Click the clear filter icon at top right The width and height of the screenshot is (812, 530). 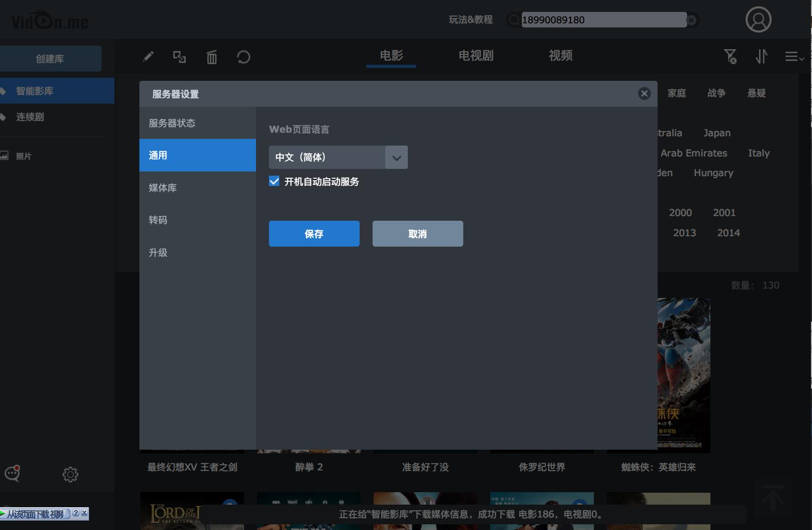point(731,56)
